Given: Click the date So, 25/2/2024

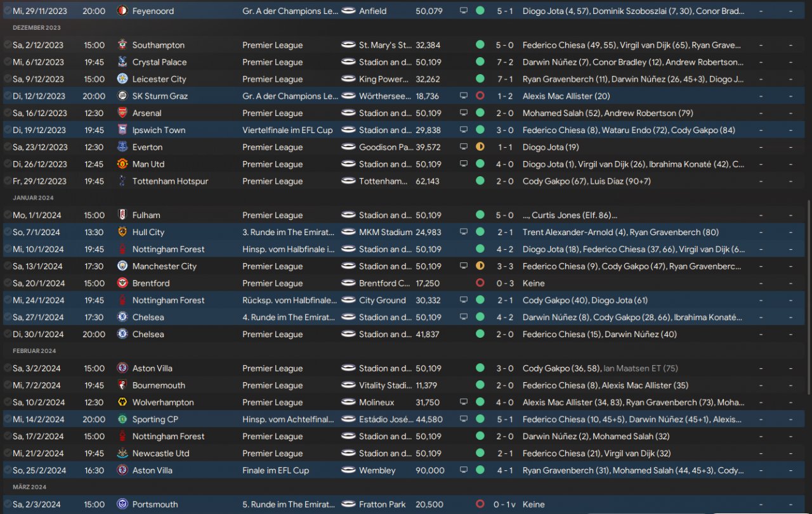Looking at the screenshot, I should (x=39, y=470).
